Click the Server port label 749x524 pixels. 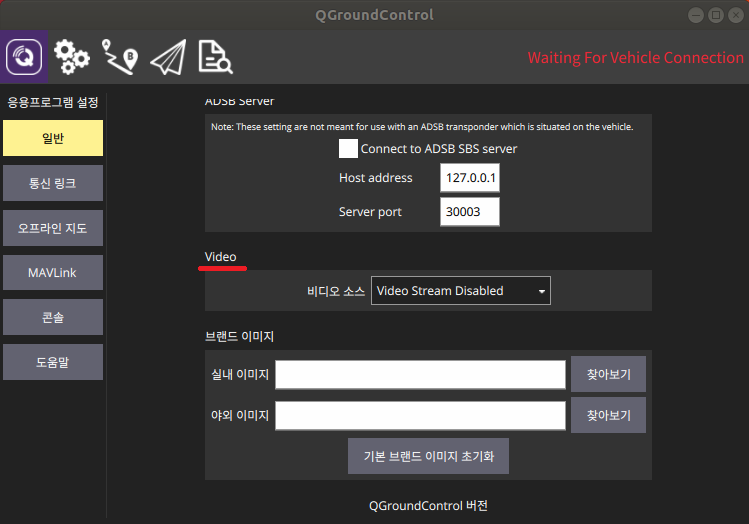tap(370, 212)
